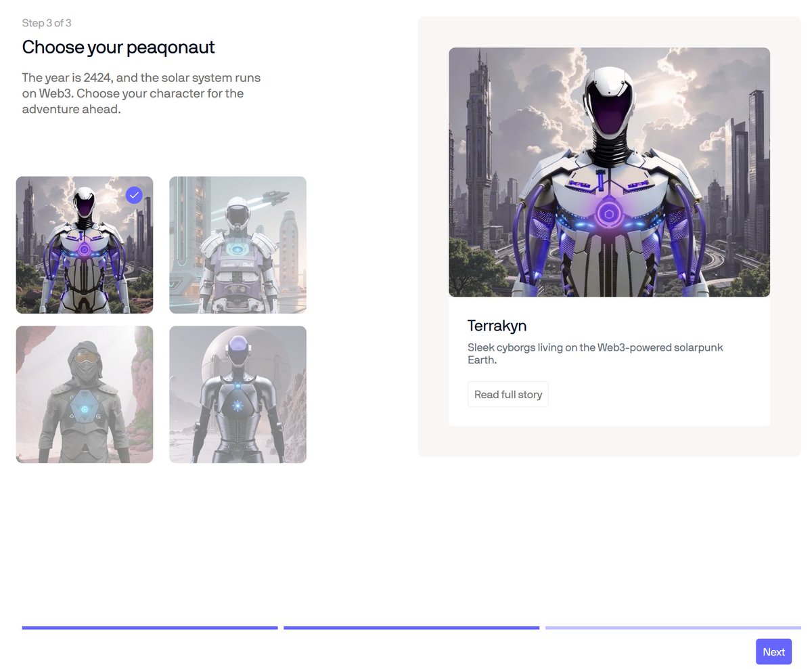This screenshot has height=669, width=812.
Task: Pick the hooded goggles character in red canyon
Action: click(x=85, y=395)
